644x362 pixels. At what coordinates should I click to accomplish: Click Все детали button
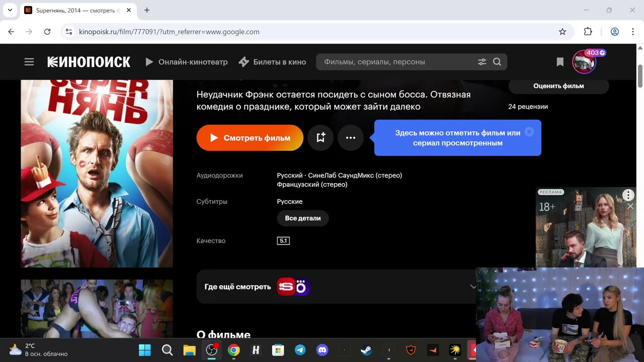(303, 218)
